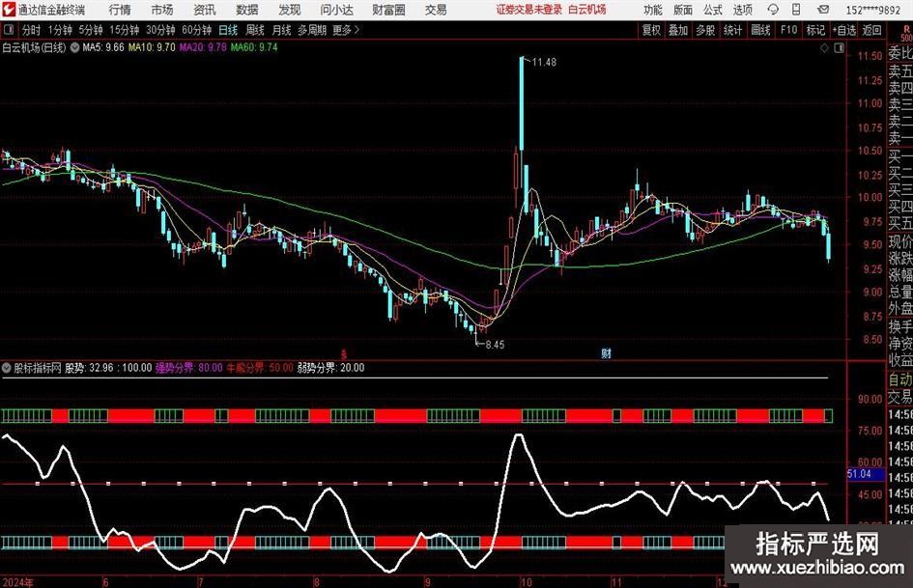This screenshot has height=588, width=913.
Task: Switch to 分时 chart period
Action: (31, 30)
